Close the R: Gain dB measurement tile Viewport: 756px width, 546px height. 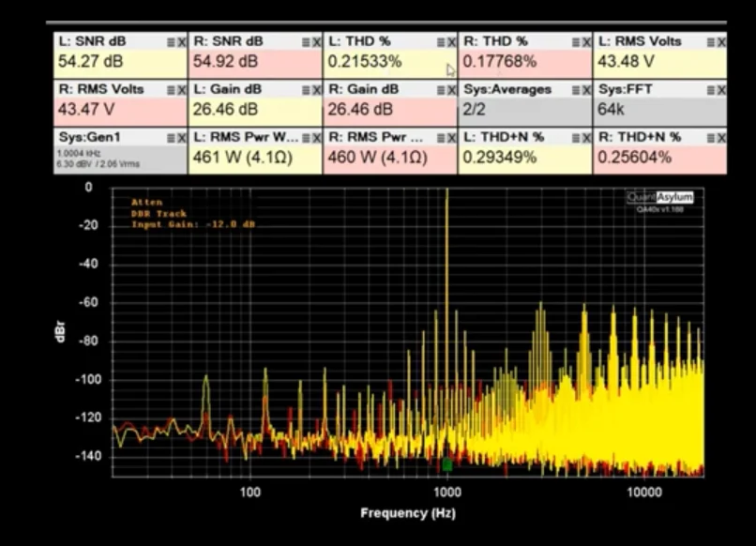tap(451, 90)
